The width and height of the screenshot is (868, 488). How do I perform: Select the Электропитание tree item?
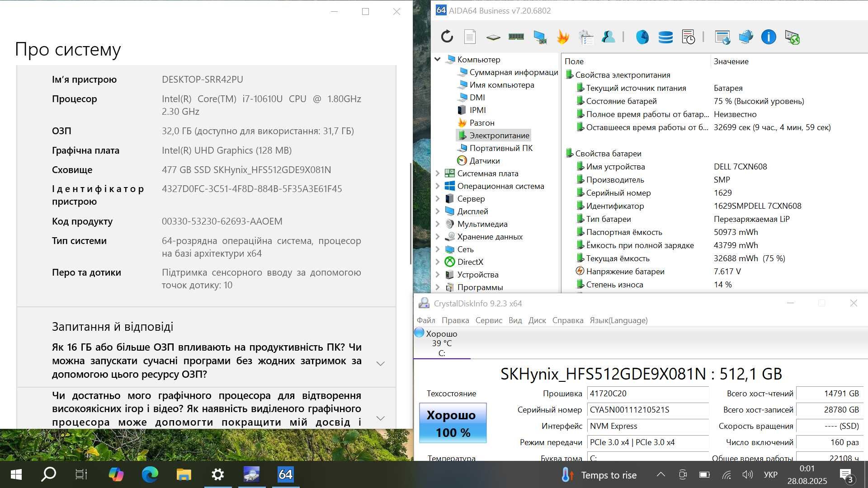point(499,135)
